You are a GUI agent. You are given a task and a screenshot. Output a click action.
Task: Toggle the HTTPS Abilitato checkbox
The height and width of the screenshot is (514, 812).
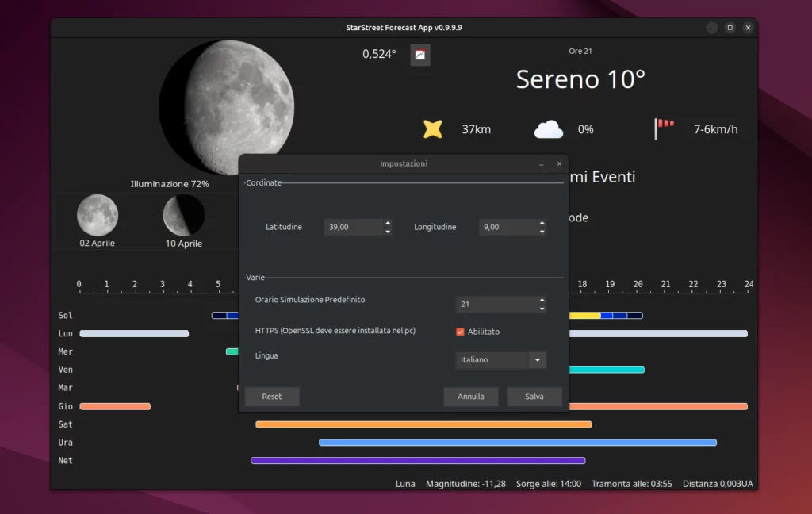(x=460, y=332)
